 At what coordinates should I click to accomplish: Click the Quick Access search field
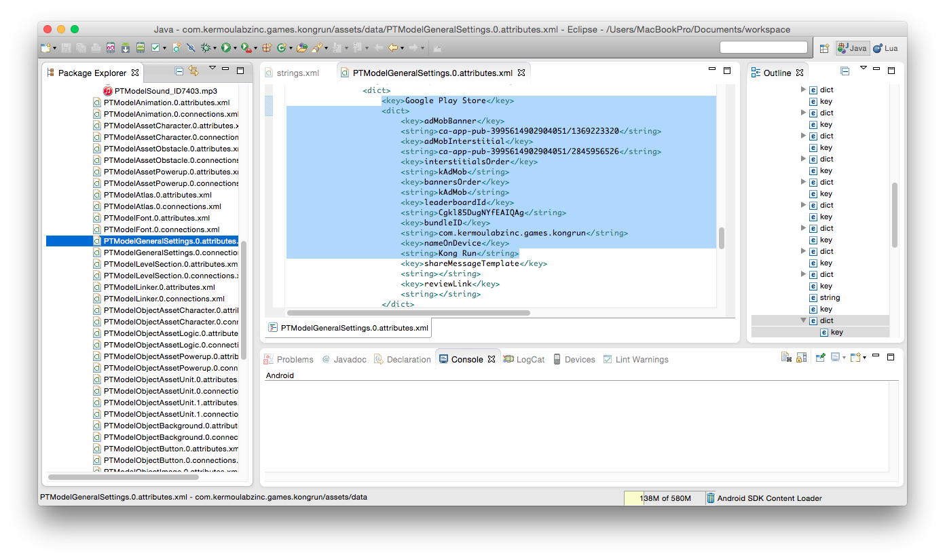pyautogui.click(x=764, y=48)
